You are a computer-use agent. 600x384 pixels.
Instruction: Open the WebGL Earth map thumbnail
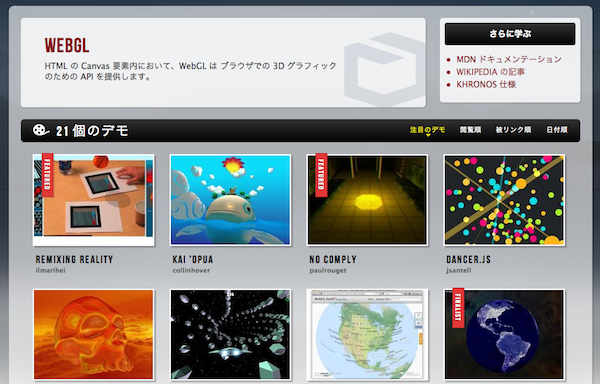click(x=367, y=335)
